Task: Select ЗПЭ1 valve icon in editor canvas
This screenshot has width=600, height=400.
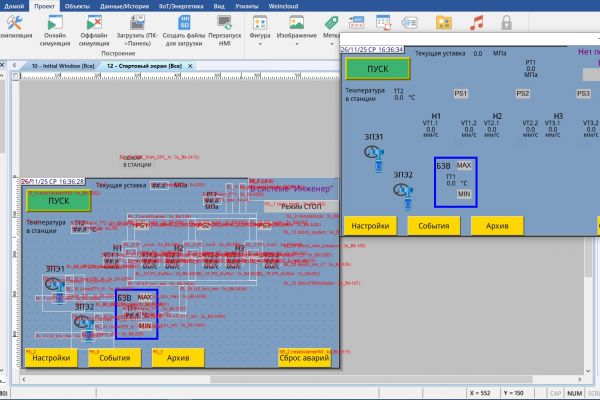Action: tap(56, 289)
